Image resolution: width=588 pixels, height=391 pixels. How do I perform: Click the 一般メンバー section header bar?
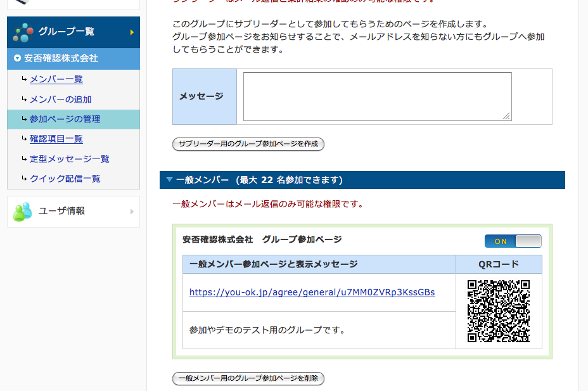point(362,180)
